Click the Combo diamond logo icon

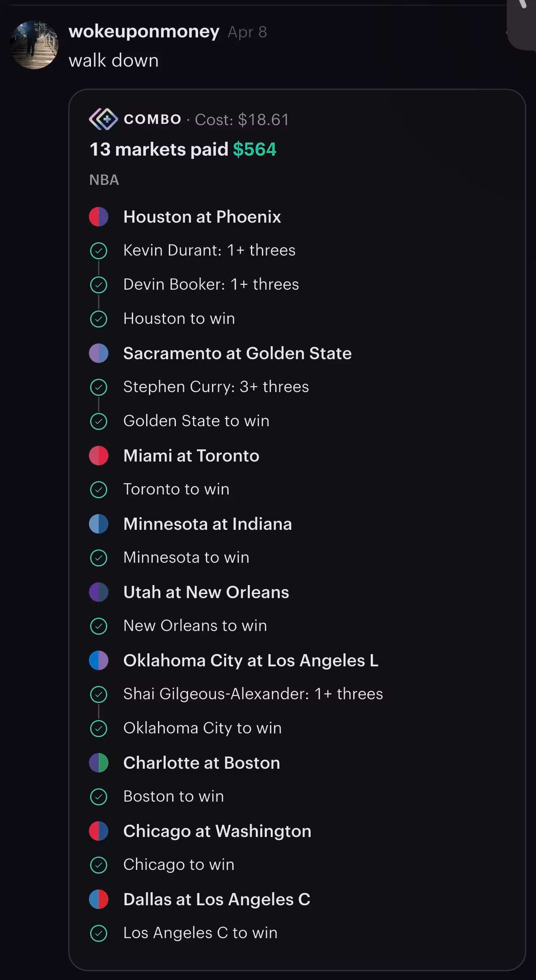tap(104, 119)
